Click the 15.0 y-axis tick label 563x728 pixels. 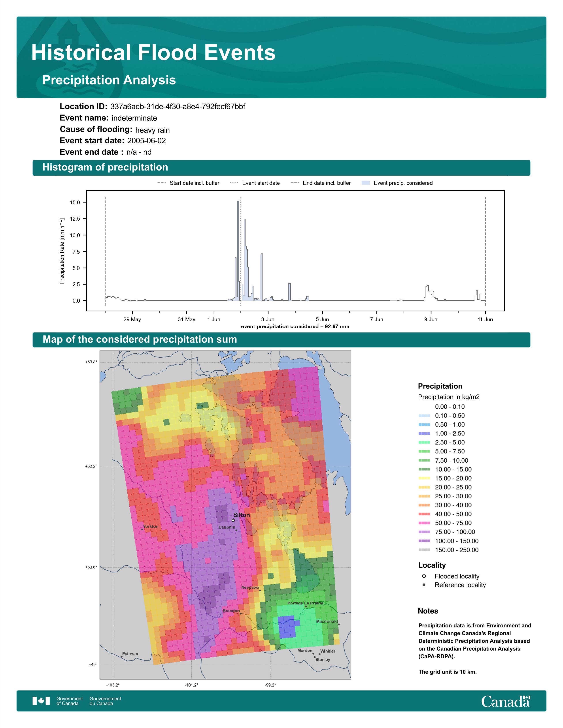75,202
